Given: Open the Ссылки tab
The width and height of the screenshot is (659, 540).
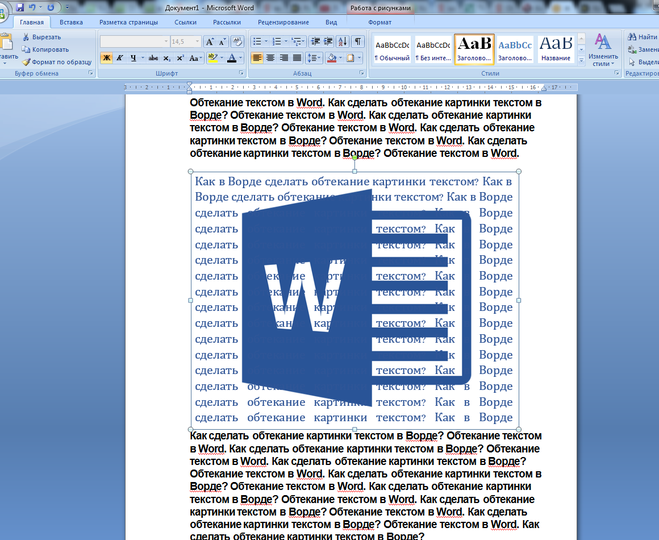Looking at the screenshot, I should tap(185, 22).
